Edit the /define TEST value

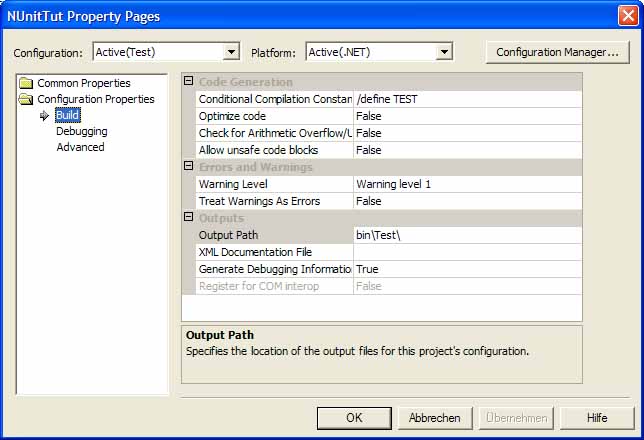coord(467,99)
